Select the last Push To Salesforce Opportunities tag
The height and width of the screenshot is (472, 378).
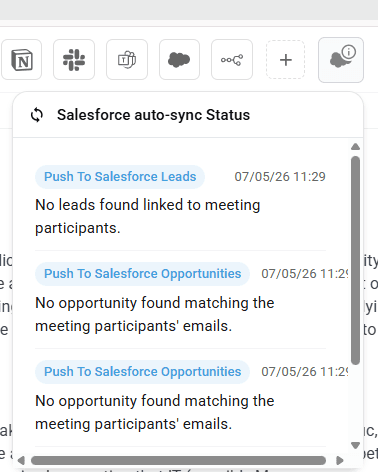[x=143, y=372]
